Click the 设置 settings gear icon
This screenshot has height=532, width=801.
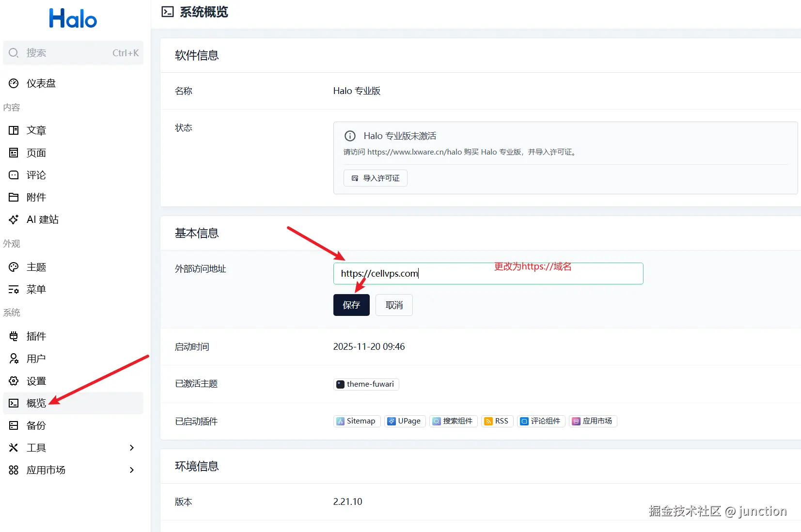[14, 381]
